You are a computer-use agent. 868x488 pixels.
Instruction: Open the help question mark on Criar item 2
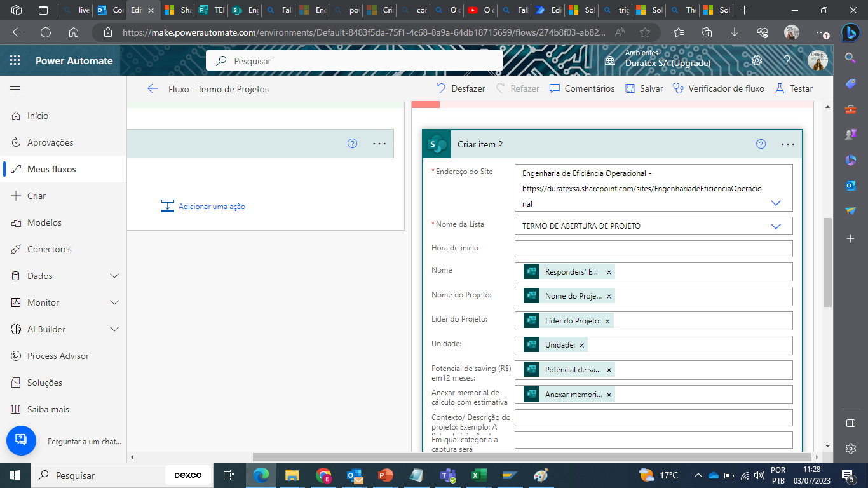click(x=761, y=144)
